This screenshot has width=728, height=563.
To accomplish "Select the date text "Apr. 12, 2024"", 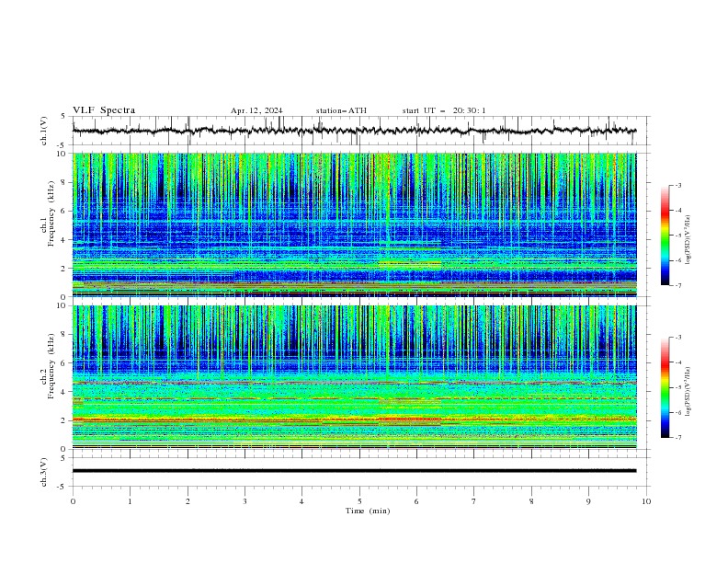I will pos(256,110).
